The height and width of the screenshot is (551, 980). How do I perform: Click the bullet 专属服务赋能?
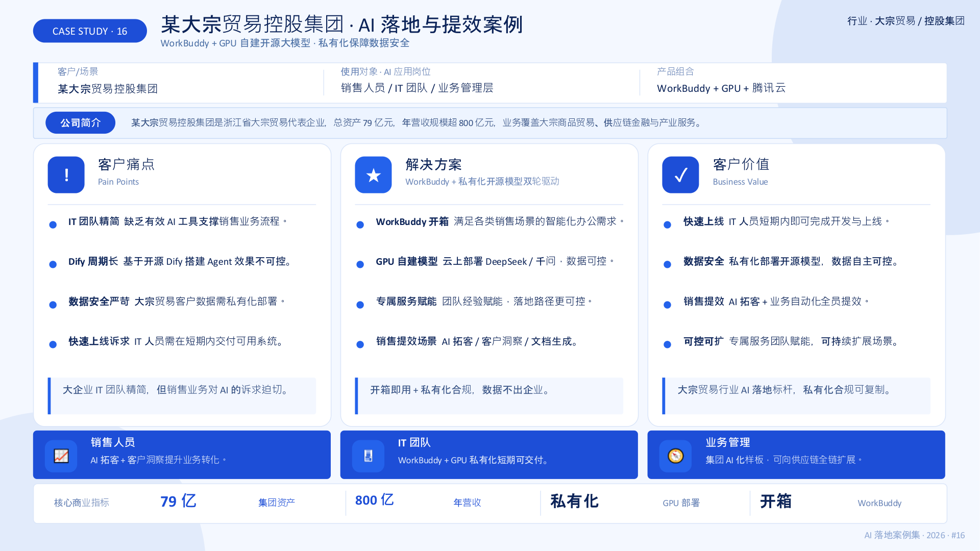tap(484, 302)
